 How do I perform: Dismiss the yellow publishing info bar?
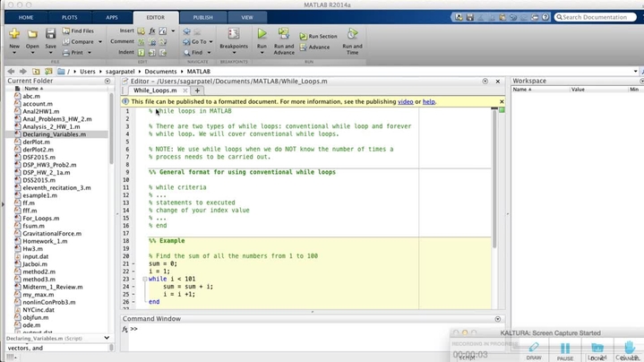502,101
